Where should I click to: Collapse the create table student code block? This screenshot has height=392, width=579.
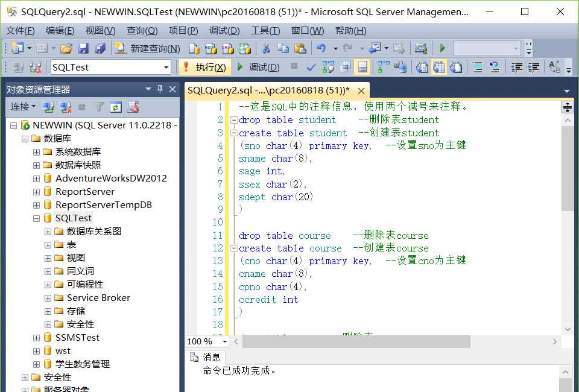coord(233,133)
